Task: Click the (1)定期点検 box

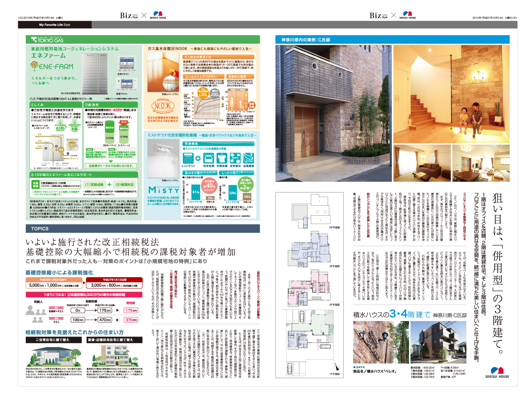Action: [94, 185]
